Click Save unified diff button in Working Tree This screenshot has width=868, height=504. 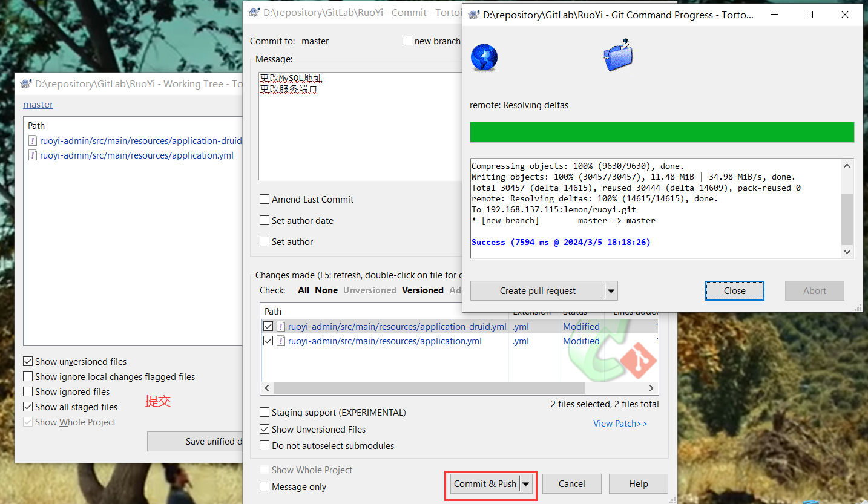195,442
